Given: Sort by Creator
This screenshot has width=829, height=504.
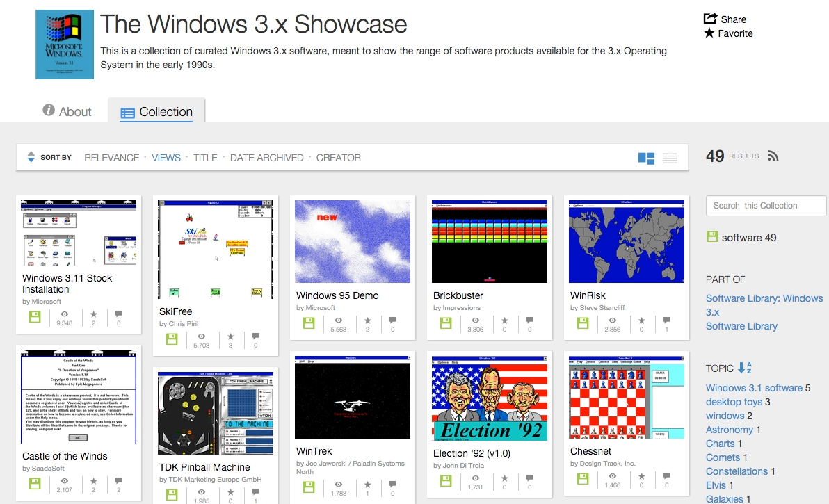Looking at the screenshot, I should tap(339, 157).
